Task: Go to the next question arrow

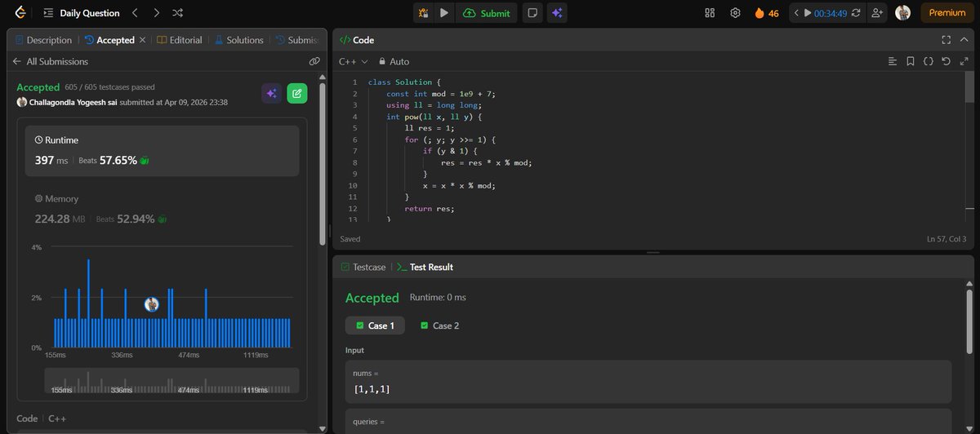Action: click(157, 13)
